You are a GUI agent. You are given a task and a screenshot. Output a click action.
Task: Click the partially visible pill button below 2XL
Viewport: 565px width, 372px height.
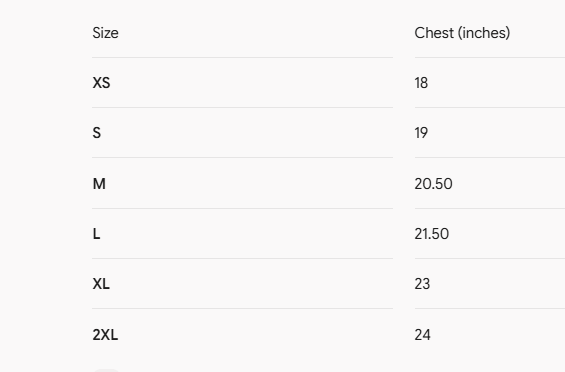(106, 370)
